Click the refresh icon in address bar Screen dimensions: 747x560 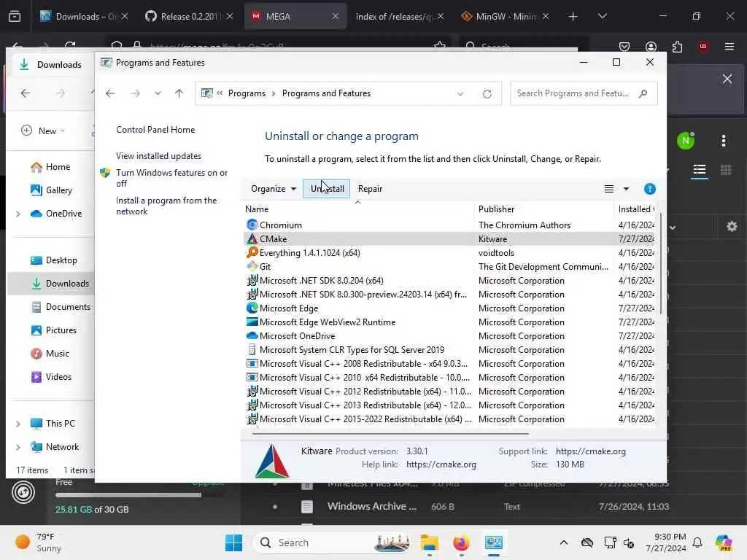tap(487, 94)
